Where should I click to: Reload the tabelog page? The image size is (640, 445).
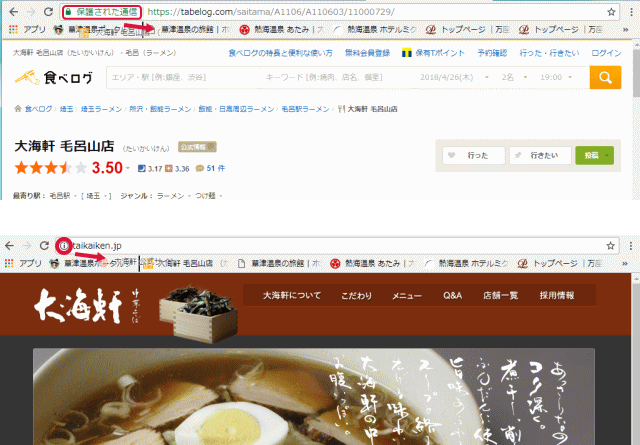48,12
